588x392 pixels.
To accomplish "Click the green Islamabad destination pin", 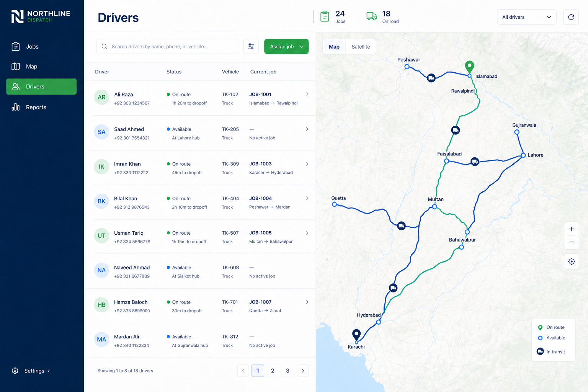I will [x=469, y=66].
